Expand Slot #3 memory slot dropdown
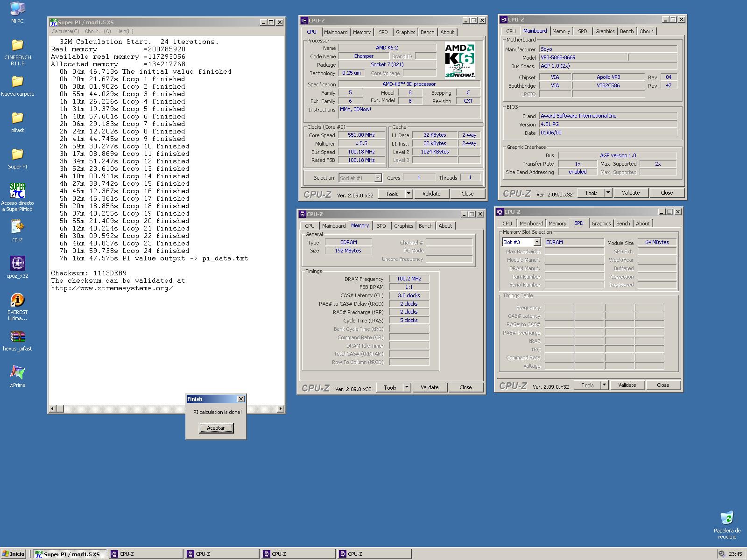The height and width of the screenshot is (560, 747). 537,242
